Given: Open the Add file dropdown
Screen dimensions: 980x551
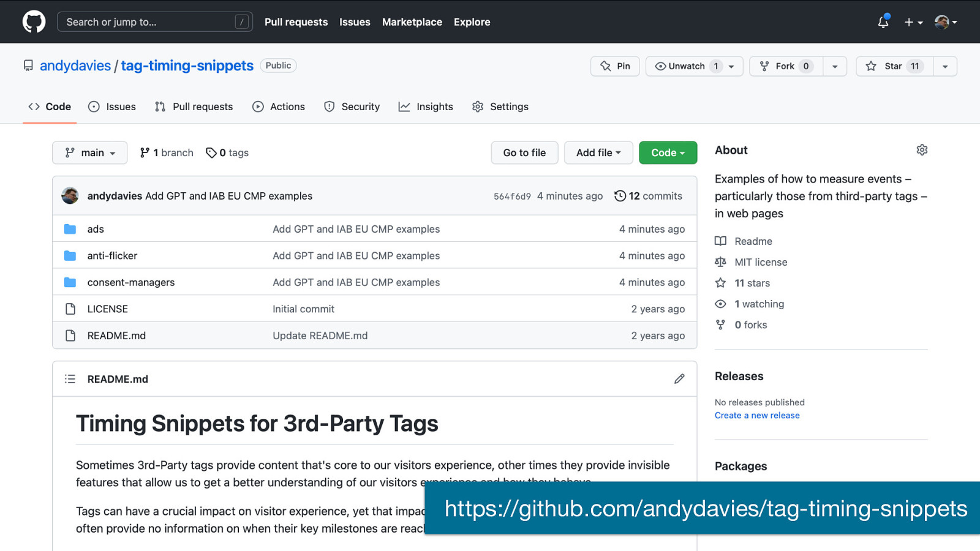Looking at the screenshot, I should click(x=598, y=152).
